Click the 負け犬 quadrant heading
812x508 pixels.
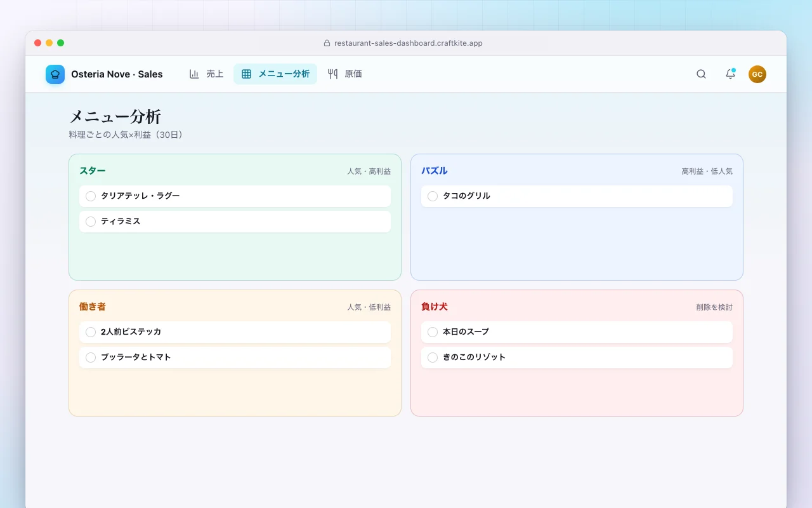click(435, 307)
